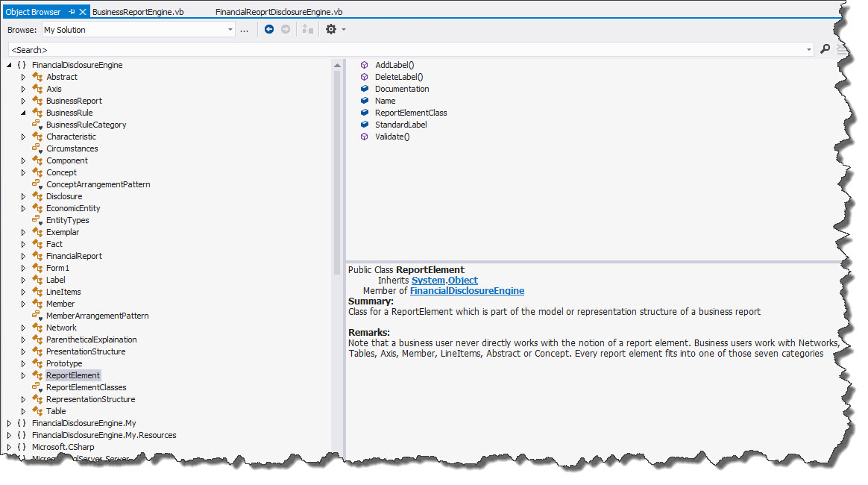Open the settings gear dropdown arrow

coord(344,29)
